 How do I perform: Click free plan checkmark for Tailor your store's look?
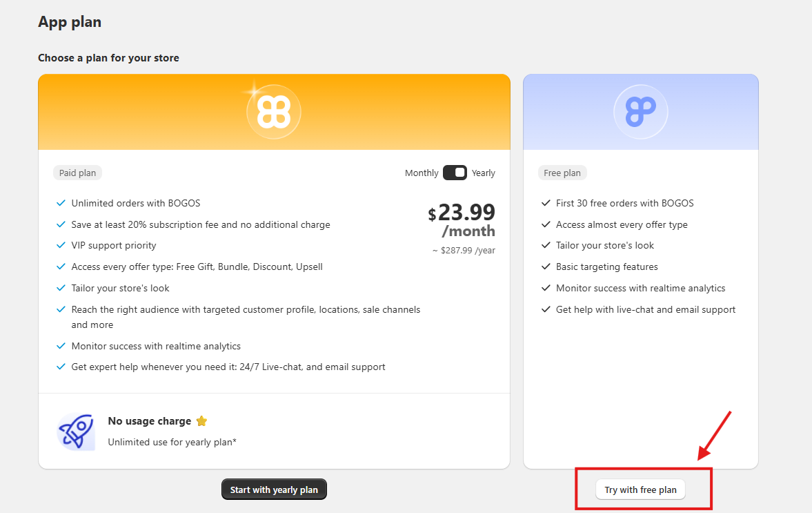545,245
